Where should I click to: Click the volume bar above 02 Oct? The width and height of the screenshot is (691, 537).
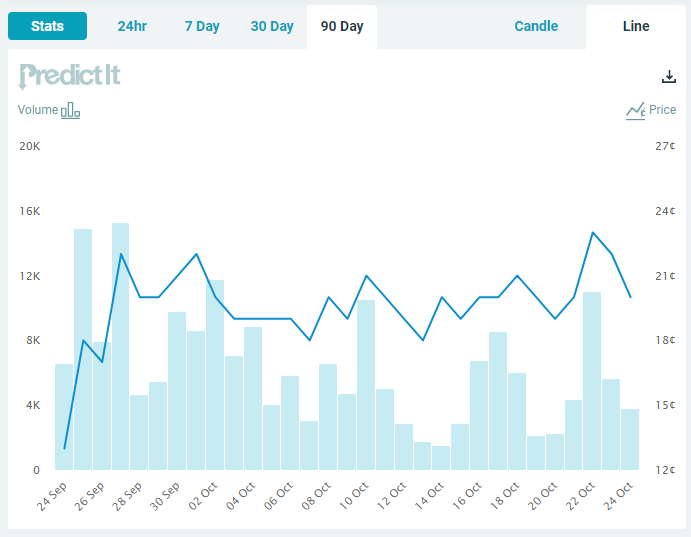click(x=215, y=375)
